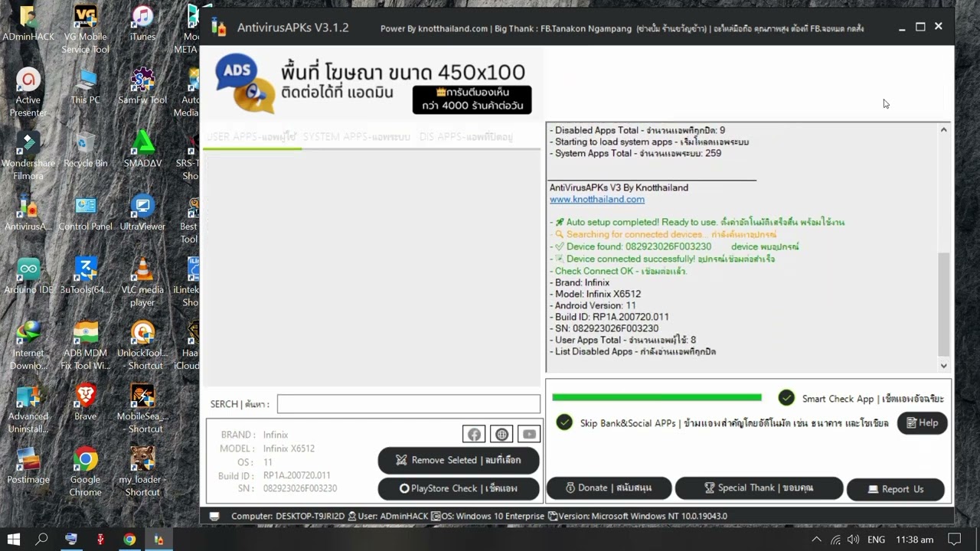The height and width of the screenshot is (551, 980).
Task: Open Active Presenter desktop shortcut
Action: point(28,93)
